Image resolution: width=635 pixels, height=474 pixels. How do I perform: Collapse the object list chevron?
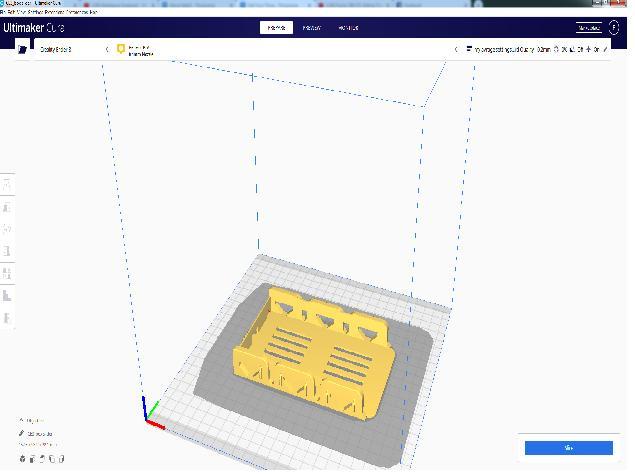(21, 420)
